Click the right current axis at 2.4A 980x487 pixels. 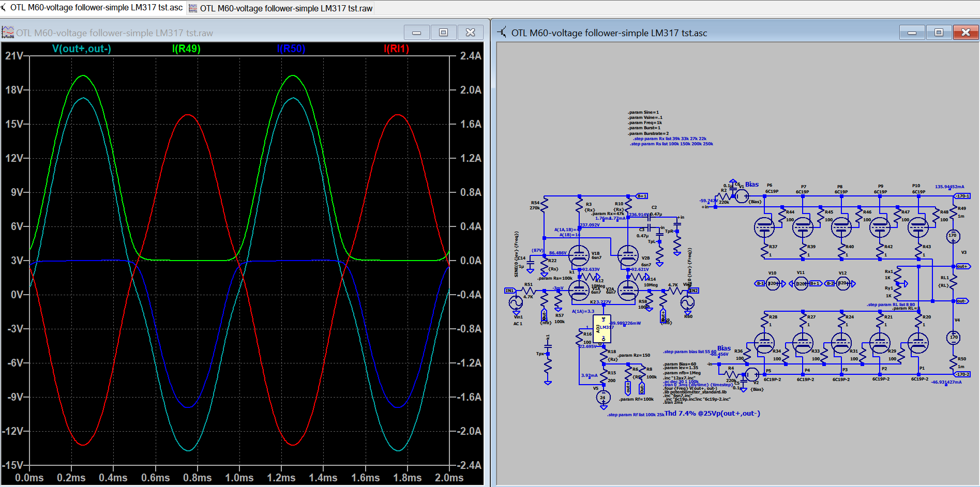point(471,56)
